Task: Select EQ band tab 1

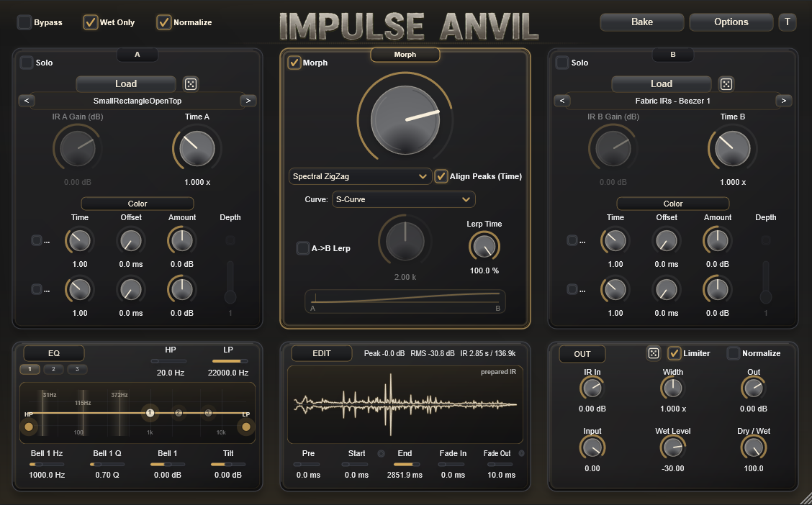Action: pyautogui.click(x=30, y=370)
